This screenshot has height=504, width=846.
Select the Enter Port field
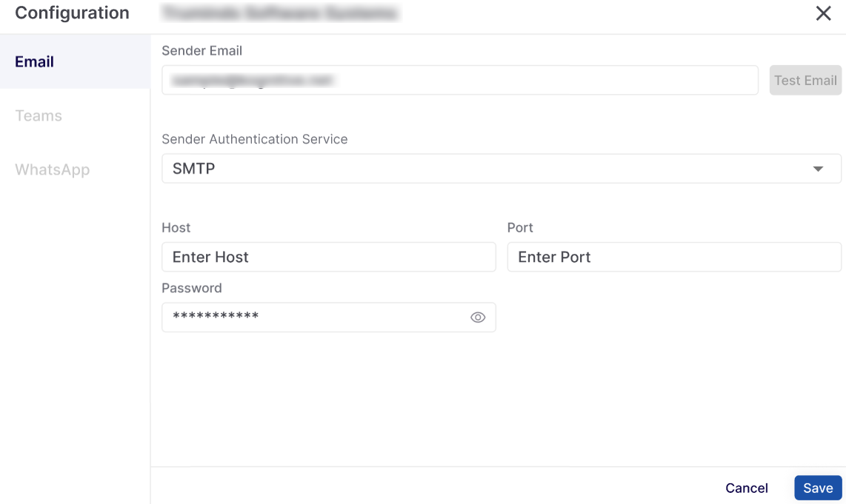click(673, 257)
